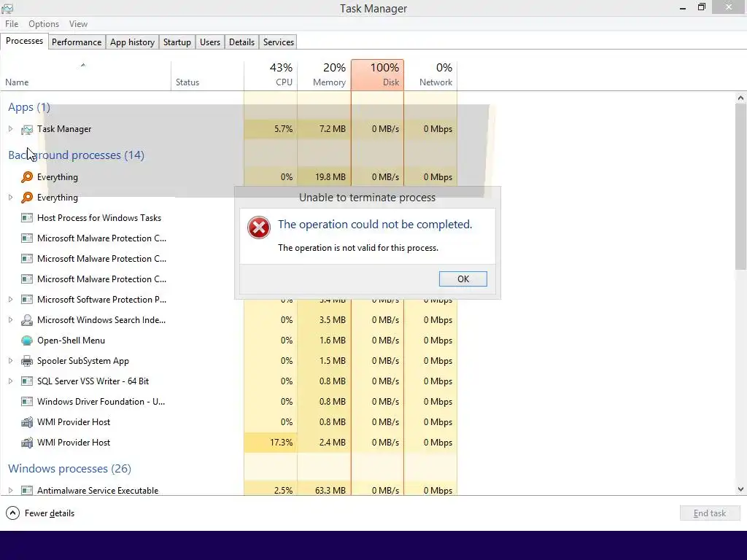
Task: Sort by the Name column header
Action: point(86,75)
